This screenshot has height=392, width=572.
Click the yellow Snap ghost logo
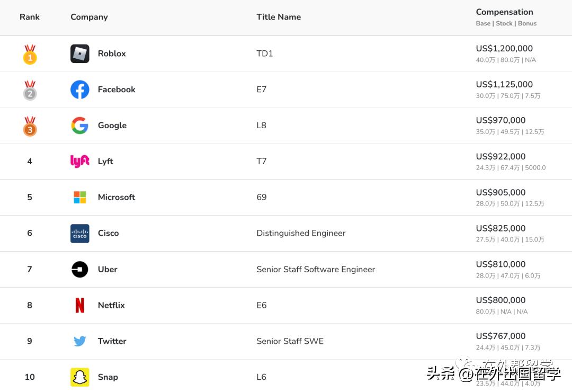[80, 377]
